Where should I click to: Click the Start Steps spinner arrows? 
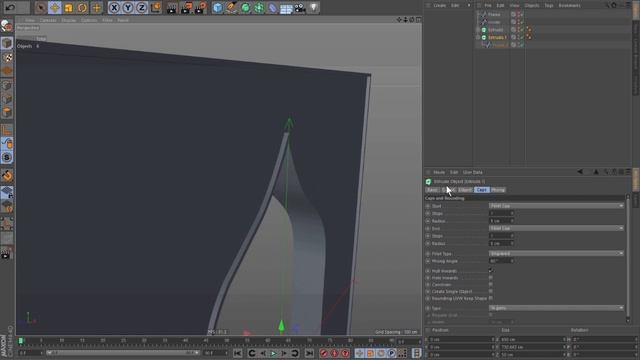512,213
